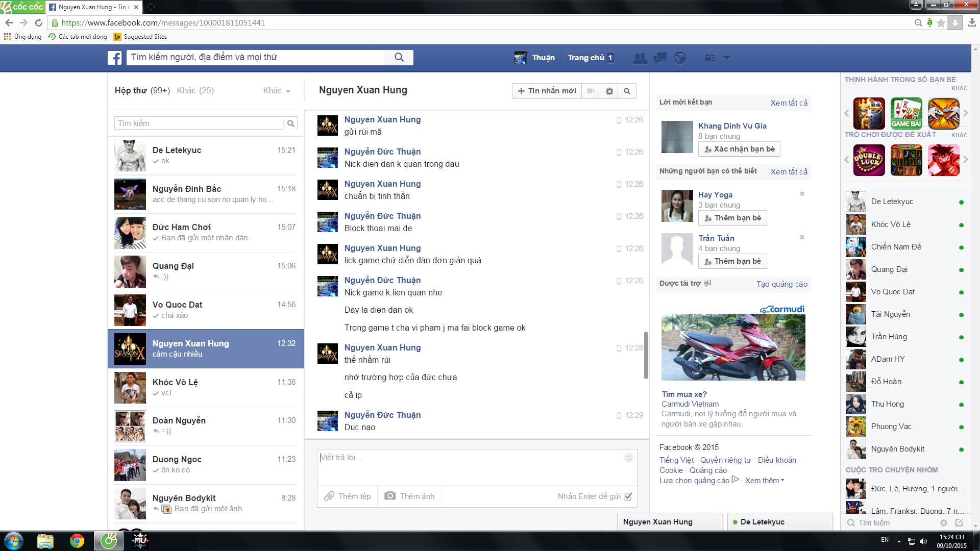The height and width of the screenshot is (551, 980).
Task: Open conversation with Nguyễn Đình Bắc
Action: point(205,194)
